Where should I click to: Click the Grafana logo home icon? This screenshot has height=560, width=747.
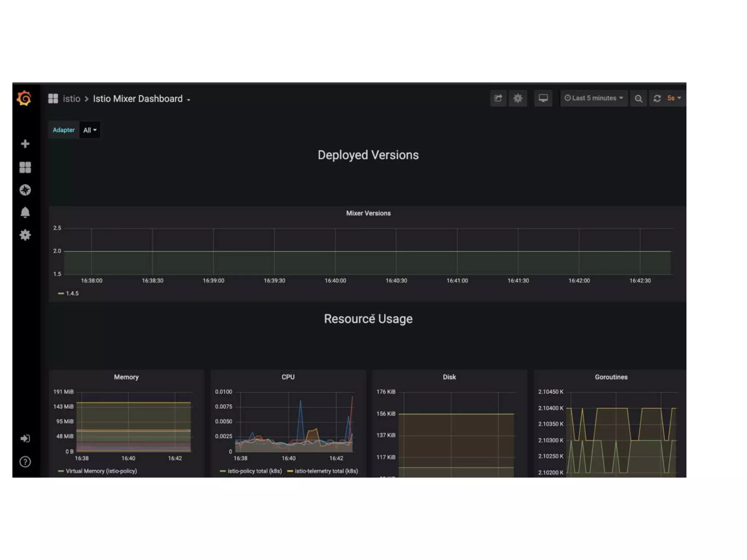24,98
